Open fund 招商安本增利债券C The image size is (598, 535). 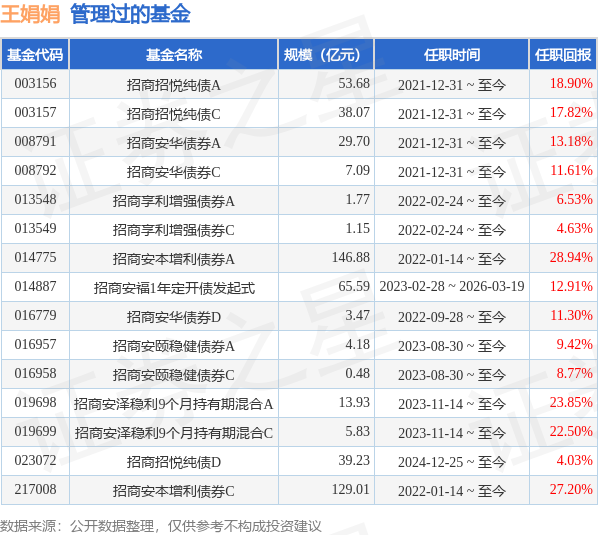click(x=174, y=491)
